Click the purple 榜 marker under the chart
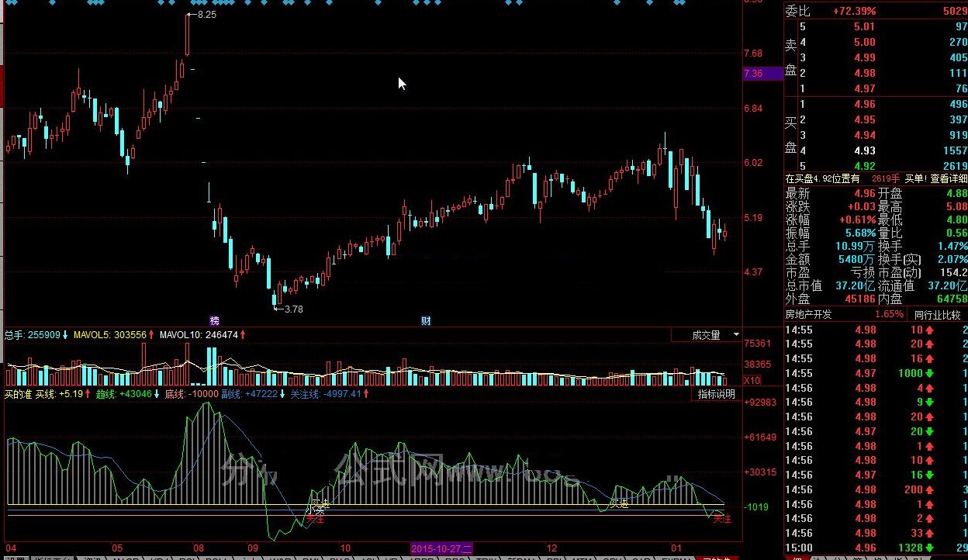The height and width of the screenshot is (560, 968). tap(215, 320)
